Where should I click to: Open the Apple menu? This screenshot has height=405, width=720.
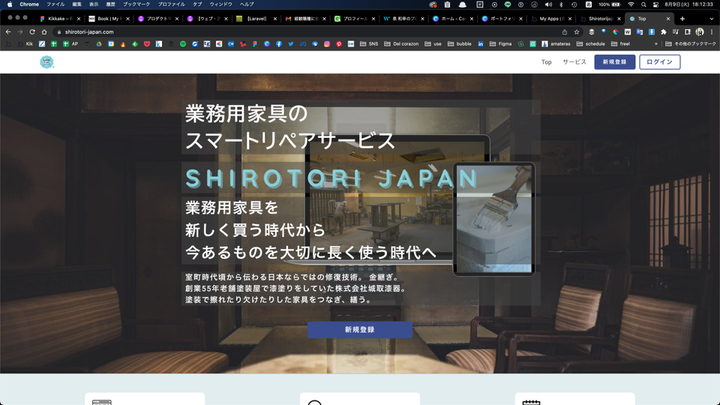coord(10,5)
